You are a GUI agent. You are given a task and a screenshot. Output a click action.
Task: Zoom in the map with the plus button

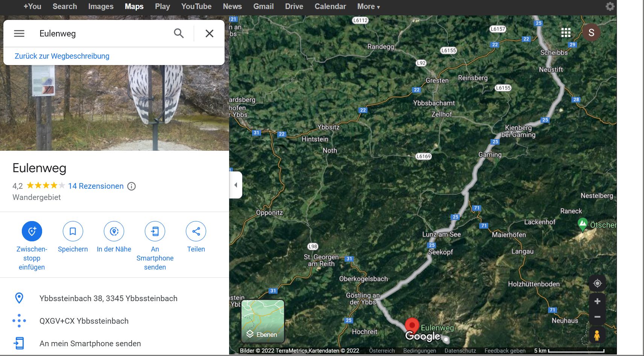[x=597, y=301]
